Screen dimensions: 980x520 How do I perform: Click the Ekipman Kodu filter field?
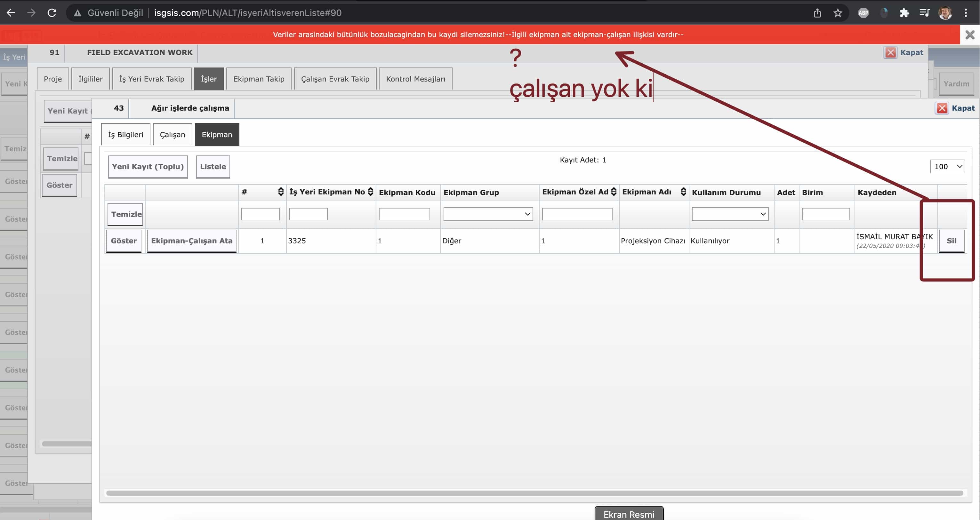404,214
